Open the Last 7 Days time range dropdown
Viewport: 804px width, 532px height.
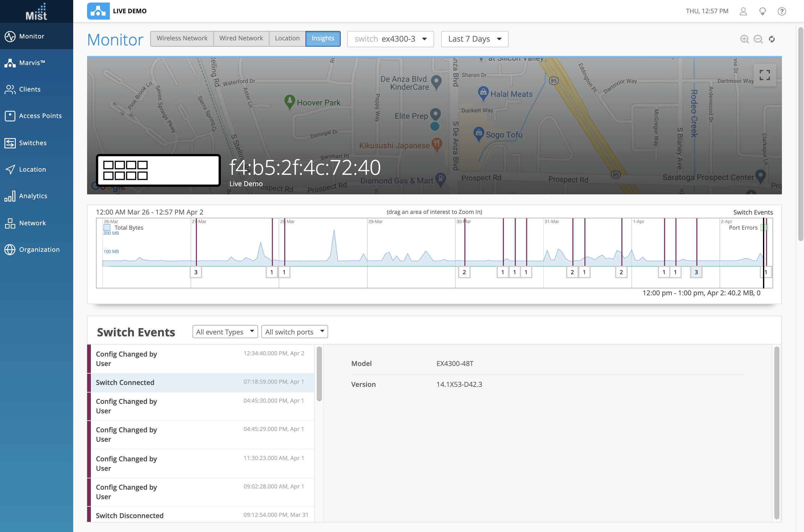pos(474,39)
